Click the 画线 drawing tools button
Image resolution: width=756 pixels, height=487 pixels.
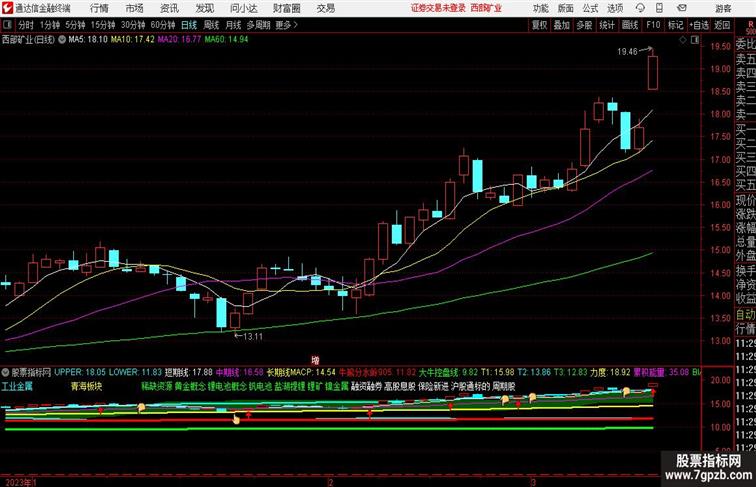coord(630,25)
